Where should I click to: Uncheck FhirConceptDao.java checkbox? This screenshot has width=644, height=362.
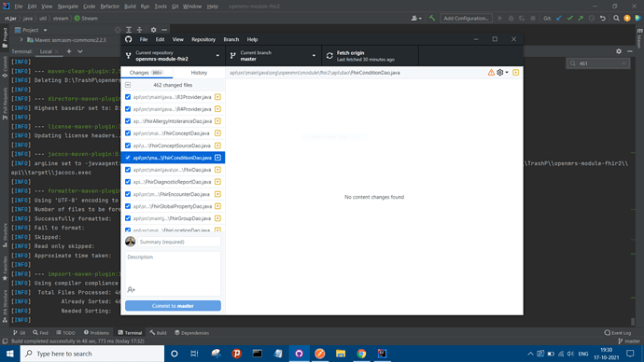click(128, 133)
